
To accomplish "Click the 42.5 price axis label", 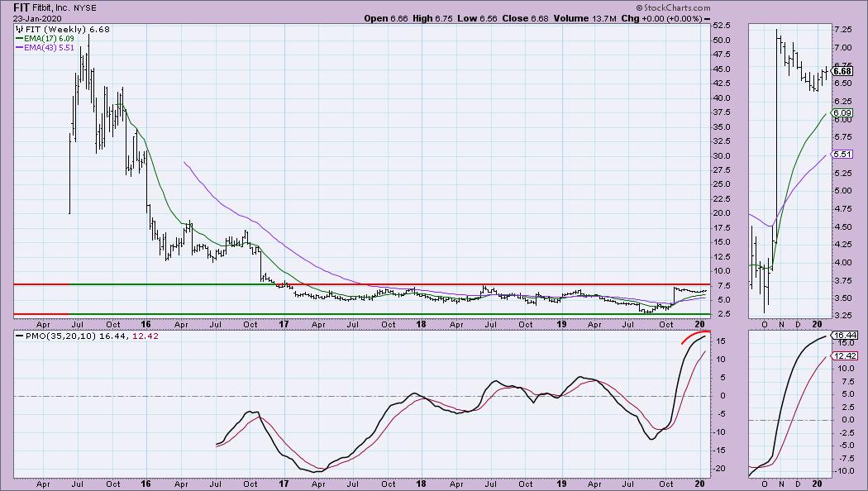I will coord(722,83).
